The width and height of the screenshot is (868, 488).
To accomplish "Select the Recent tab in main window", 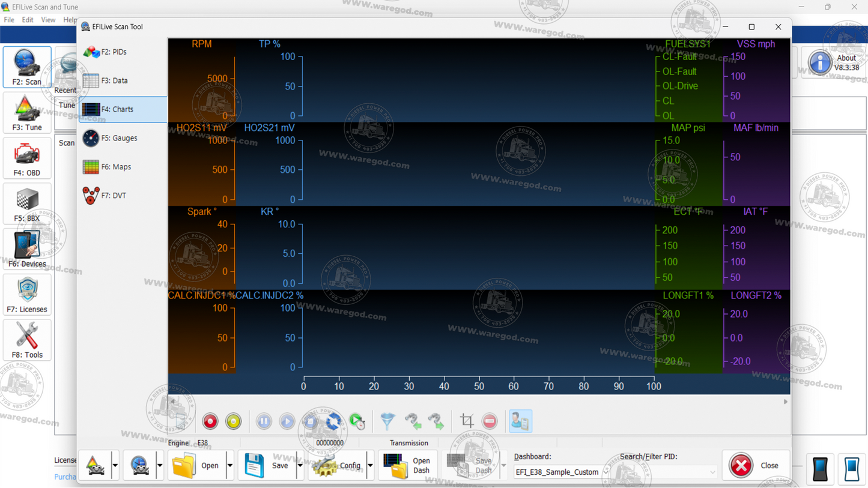I will point(65,90).
